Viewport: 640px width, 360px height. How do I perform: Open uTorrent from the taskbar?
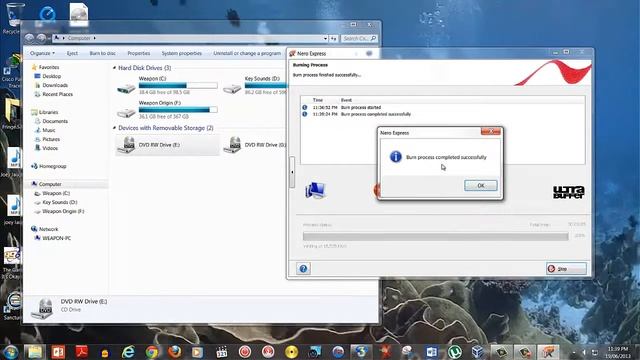pyautogui.click(x=455, y=351)
